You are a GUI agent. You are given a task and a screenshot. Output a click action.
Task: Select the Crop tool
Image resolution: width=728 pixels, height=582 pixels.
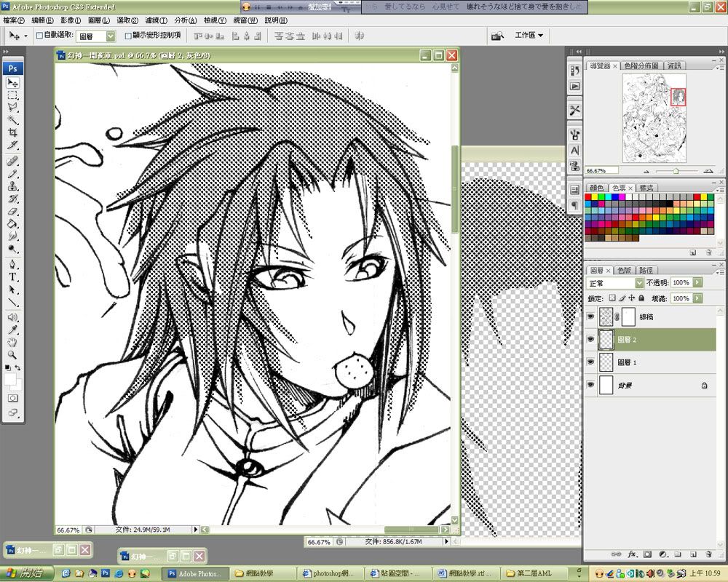pyautogui.click(x=12, y=132)
